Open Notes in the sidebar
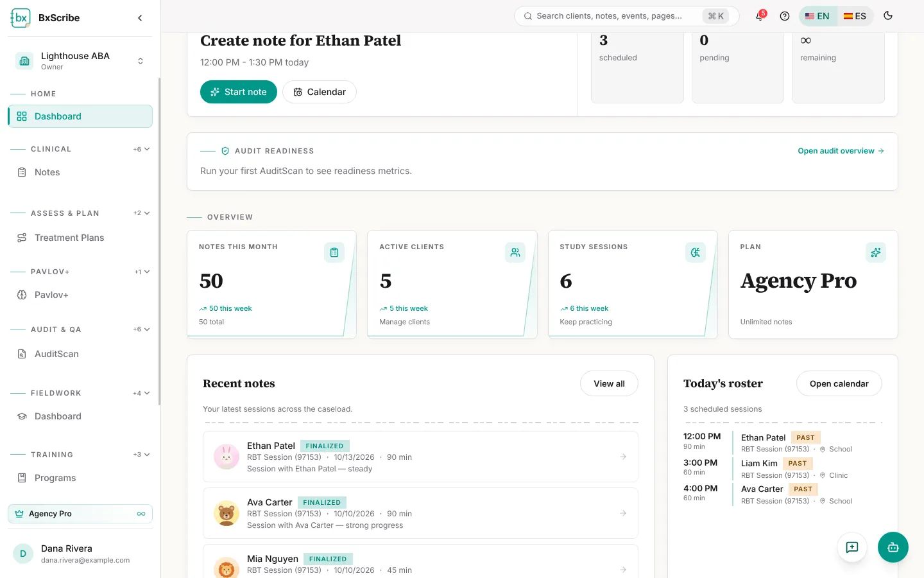This screenshot has width=924, height=578. click(80, 172)
